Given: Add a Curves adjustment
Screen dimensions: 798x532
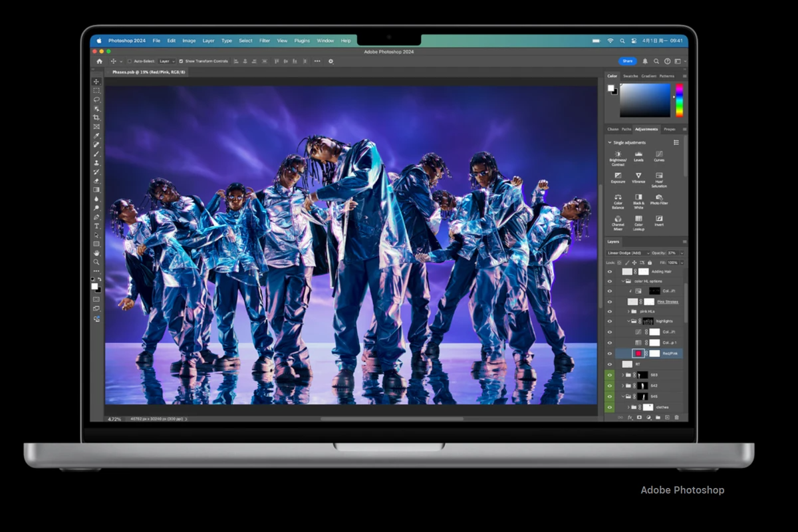Looking at the screenshot, I should tap(659, 156).
